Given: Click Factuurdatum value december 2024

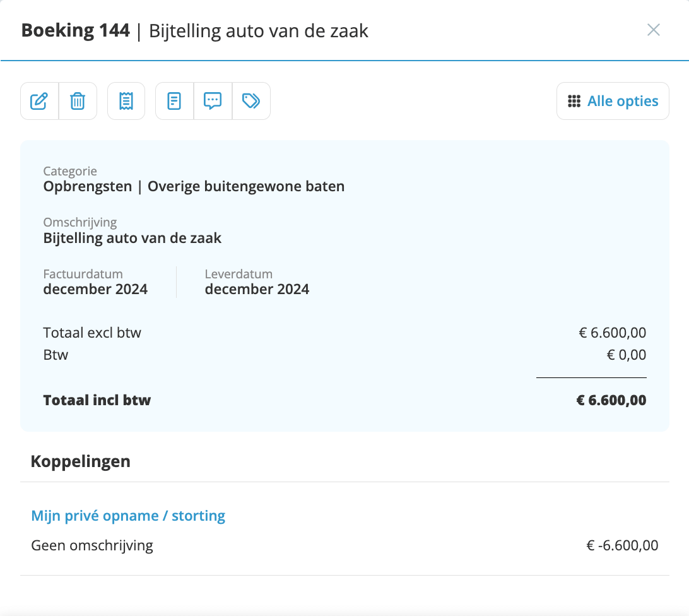Looking at the screenshot, I should click(x=95, y=289).
